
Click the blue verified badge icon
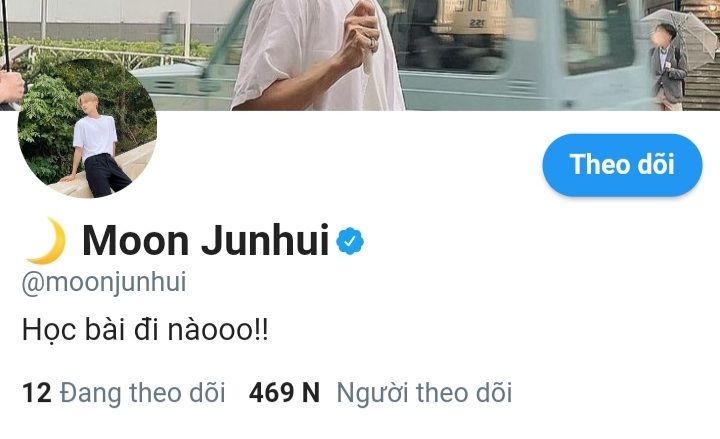click(350, 241)
